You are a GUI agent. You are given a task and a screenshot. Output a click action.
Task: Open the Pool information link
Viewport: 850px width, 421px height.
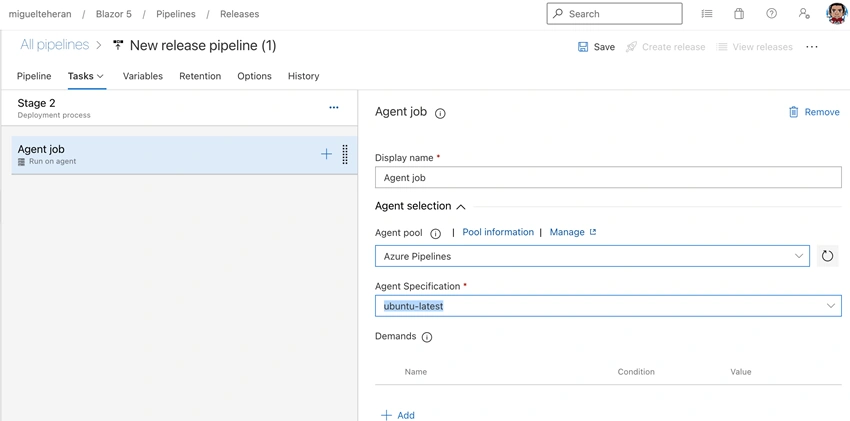498,232
